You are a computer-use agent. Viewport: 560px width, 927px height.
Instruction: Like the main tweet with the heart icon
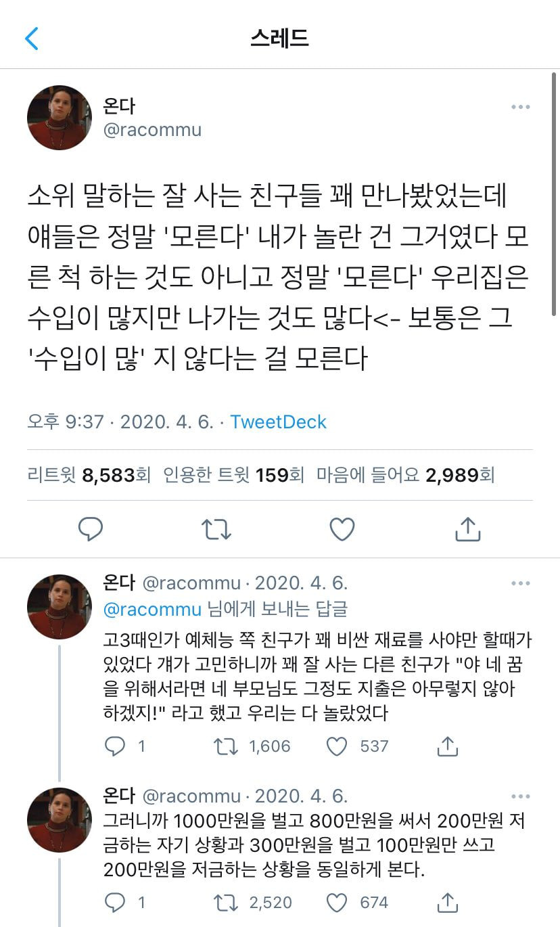342,529
